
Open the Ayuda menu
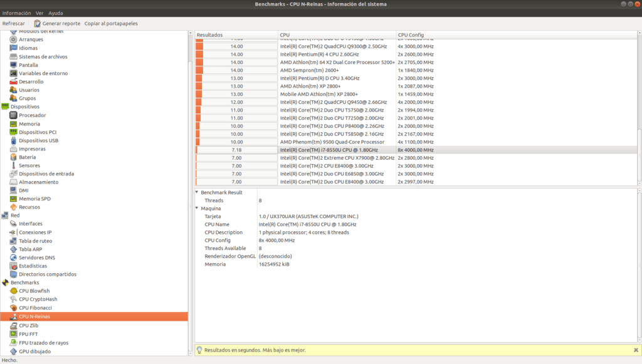tap(56, 13)
